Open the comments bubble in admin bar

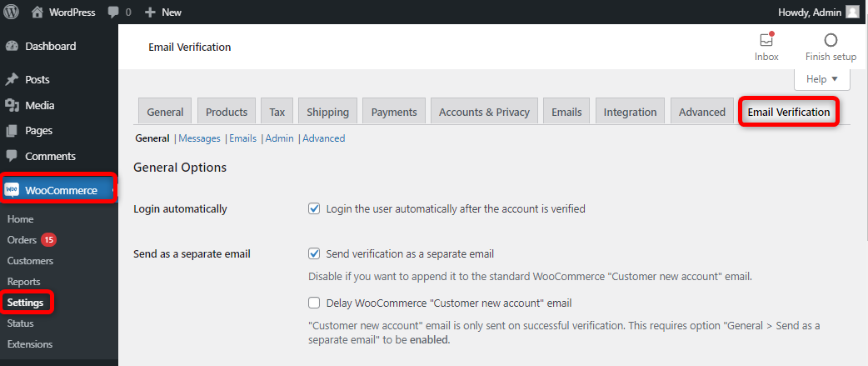tap(114, 12)
